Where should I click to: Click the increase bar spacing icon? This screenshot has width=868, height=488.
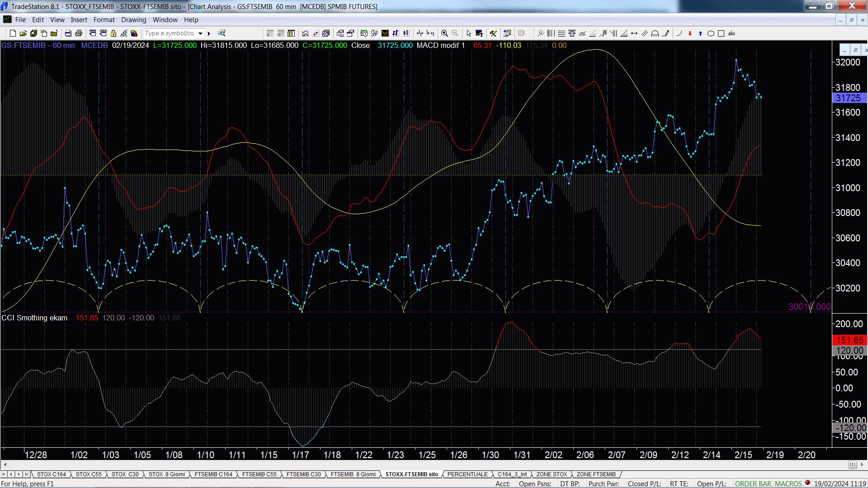click(430, 33)
